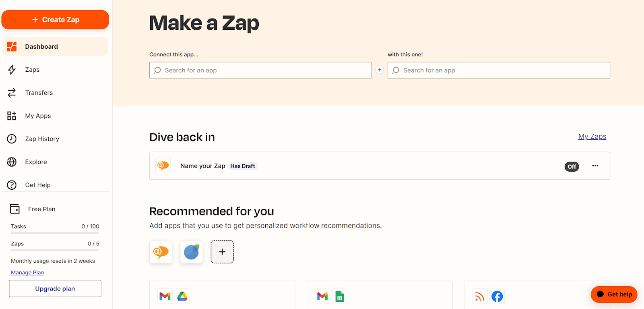Focus the 'with this one!' search field
The image size is (644, 309).
point(499,71)
